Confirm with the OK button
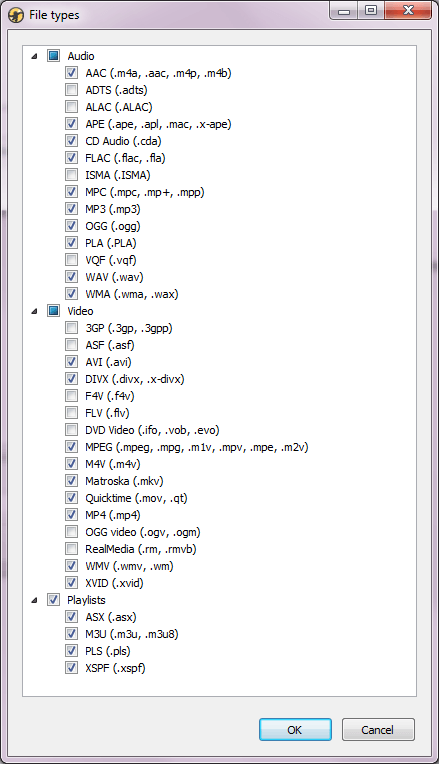439x764 pixels. click(295, 729)
